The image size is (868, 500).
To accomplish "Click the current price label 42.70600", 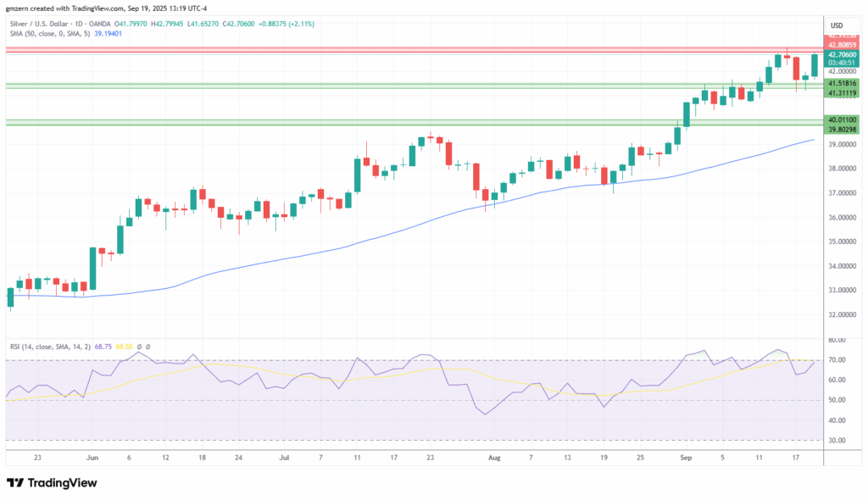I will [842, 53].
